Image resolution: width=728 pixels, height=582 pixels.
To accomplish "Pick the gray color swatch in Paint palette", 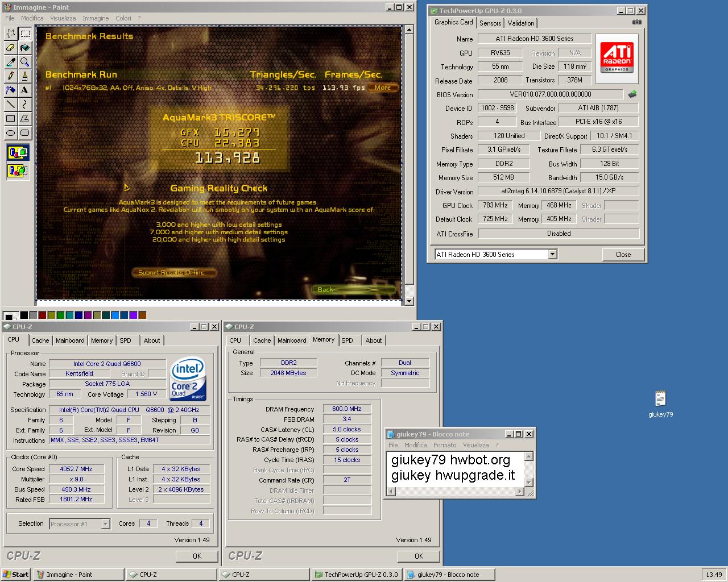I will point(33,315).
